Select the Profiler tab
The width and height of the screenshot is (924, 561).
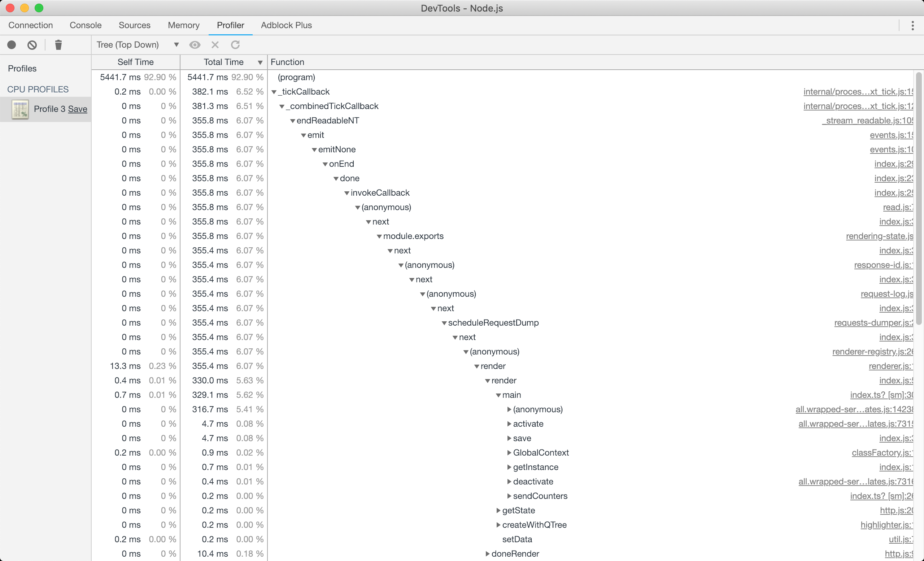tap(231, 25)
